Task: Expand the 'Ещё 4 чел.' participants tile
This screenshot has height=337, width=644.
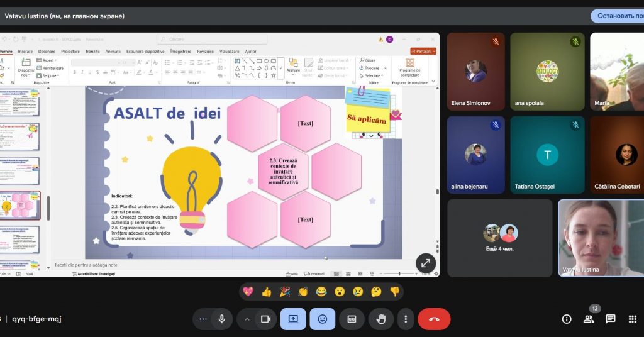Action: pyautogui.click(x=500, y=238)
